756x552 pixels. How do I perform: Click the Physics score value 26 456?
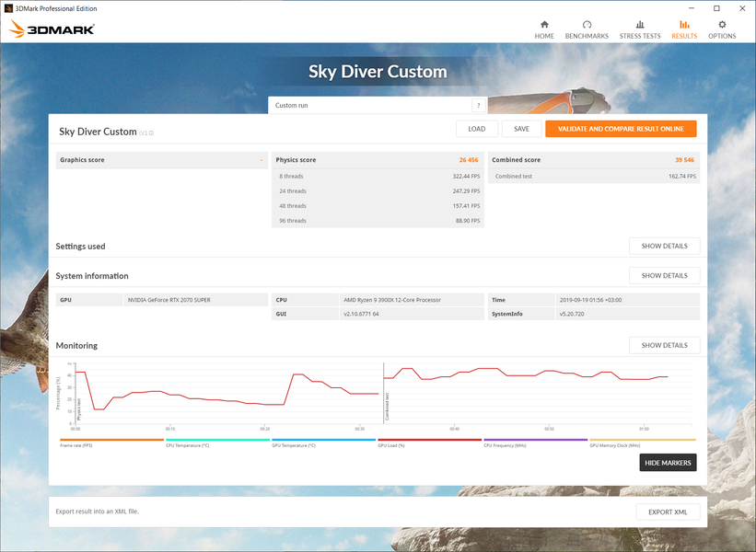pyautogui.click(x=469, y=160)
